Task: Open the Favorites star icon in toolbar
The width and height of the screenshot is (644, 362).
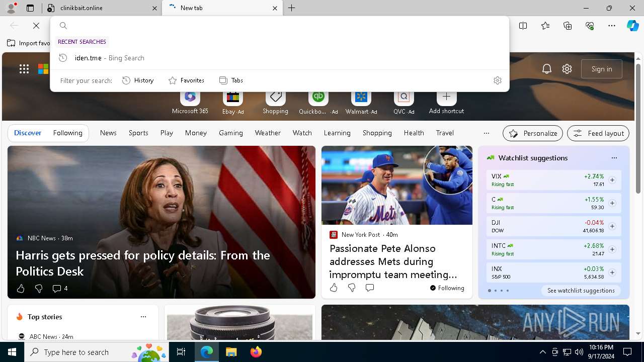Action: pyautogui.click(x=545, y=26)
